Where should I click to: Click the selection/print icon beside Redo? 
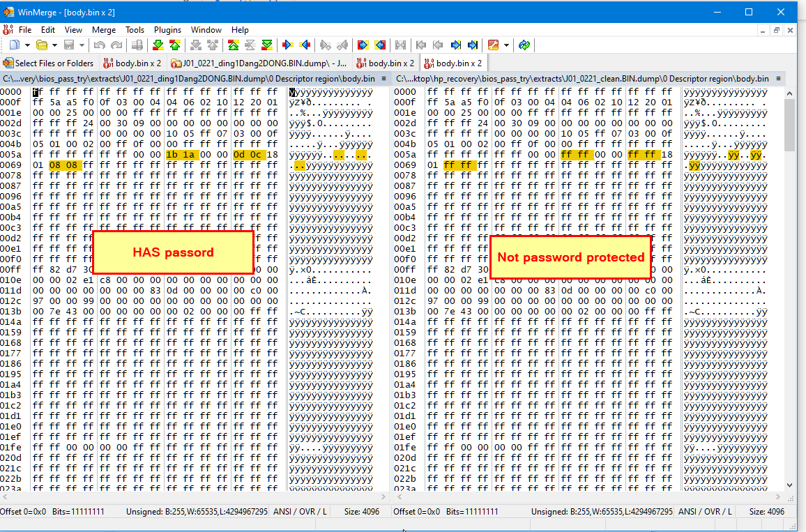137,45
